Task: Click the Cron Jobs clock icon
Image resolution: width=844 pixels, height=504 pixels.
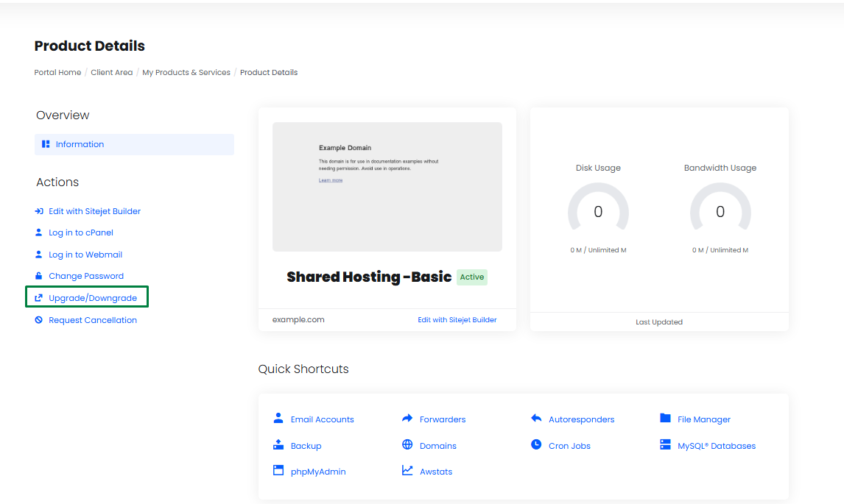Action: [x=536, y=444]
